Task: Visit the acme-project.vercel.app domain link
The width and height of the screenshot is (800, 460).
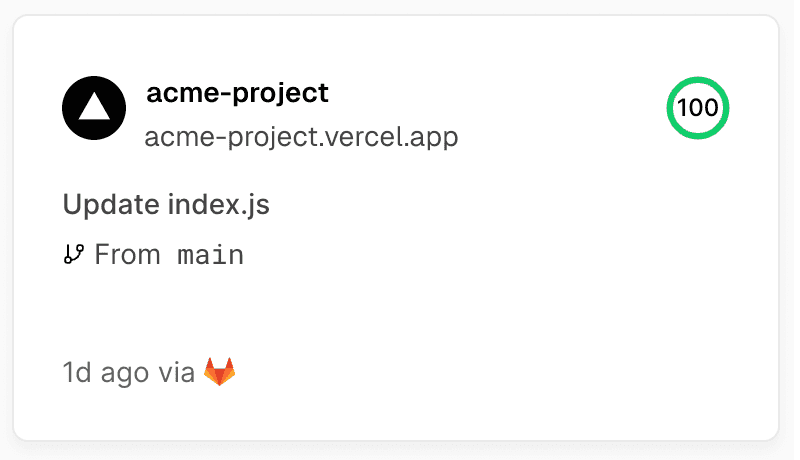Action: (301, 136)
